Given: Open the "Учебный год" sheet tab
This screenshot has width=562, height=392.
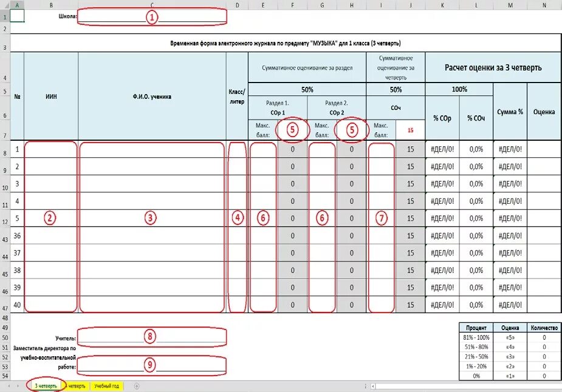Looking at the screenshot, I should (106, 386).
